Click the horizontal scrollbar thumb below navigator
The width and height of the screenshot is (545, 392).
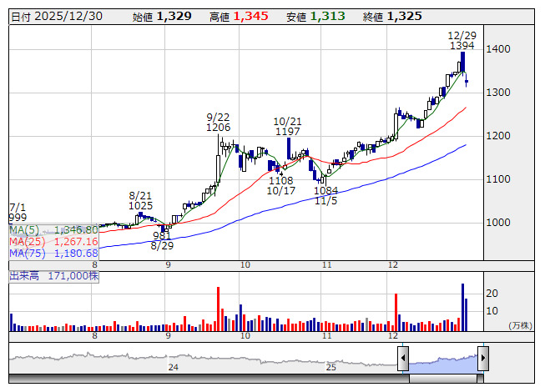pos(442,379)
